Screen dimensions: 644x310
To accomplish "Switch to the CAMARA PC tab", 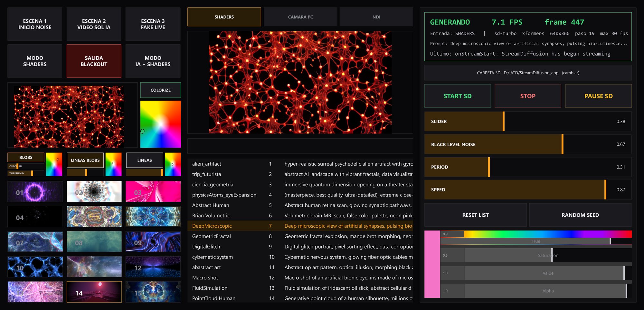I will [x=300, y=17].
